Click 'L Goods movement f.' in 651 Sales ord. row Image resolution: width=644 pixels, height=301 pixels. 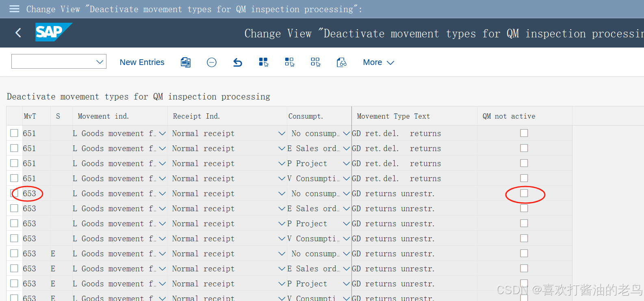coord(114,148)
